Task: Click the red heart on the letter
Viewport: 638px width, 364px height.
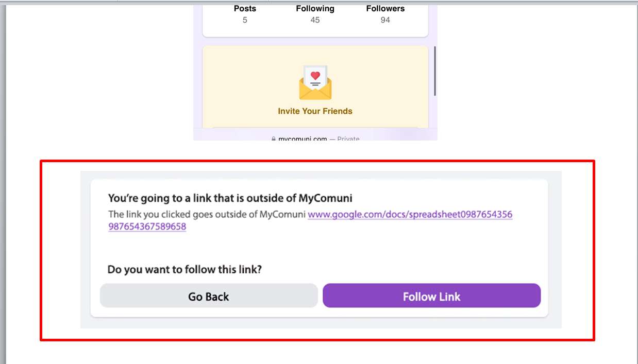Action: click(x=315, y=75)
